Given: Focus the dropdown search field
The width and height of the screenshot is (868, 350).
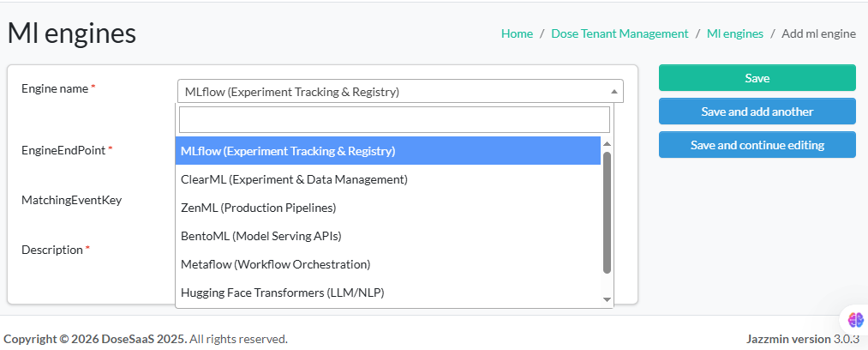Looking at the screenshot, I should 394,119.
